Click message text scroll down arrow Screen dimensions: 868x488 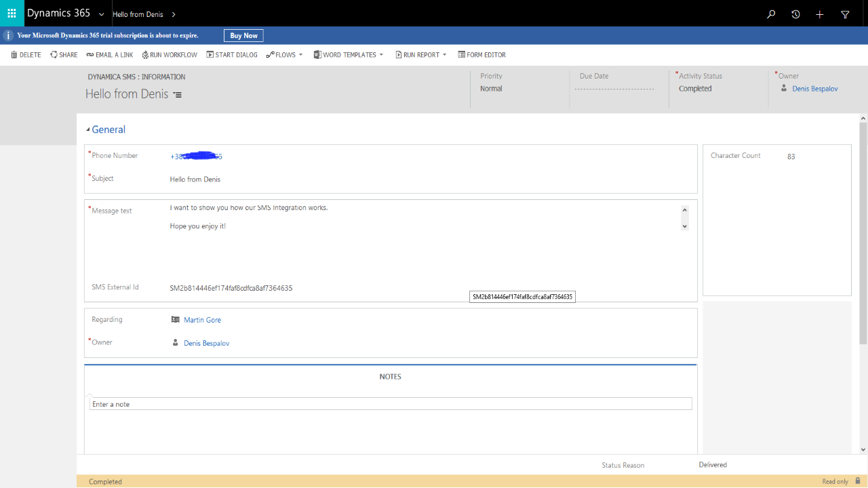point(685,226)
